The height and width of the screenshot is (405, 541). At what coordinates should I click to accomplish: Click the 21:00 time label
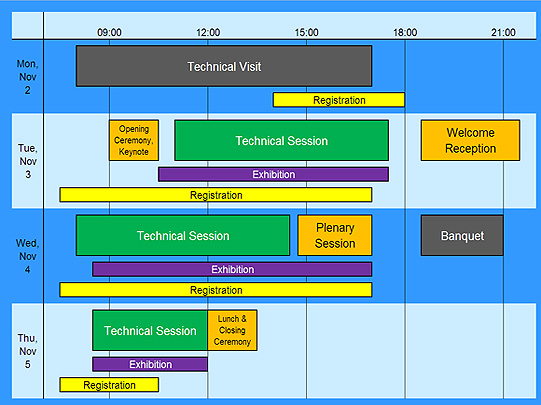click(503, 32)
